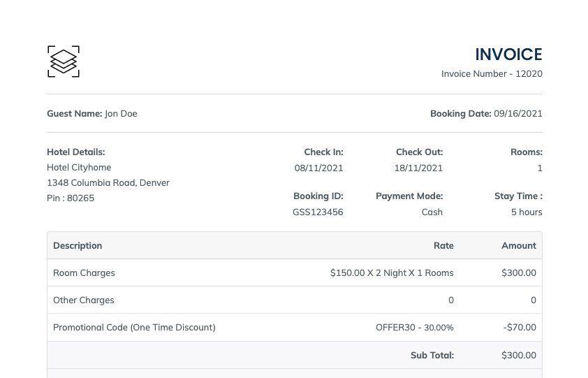The width and height of the screenshot is (588, 378).
Task: Click the Check Out date 18/11/2021
Action: (419, 168)
